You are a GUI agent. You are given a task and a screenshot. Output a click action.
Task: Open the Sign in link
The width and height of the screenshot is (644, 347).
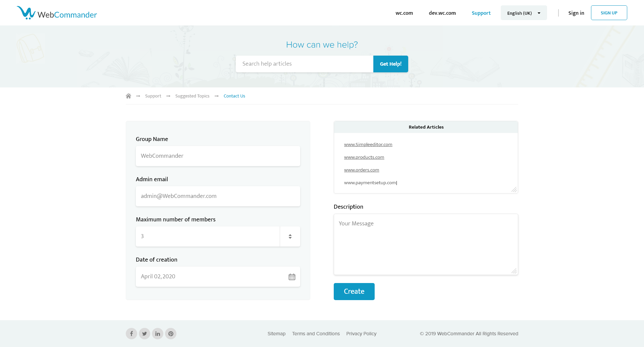[x=576, y=13]
